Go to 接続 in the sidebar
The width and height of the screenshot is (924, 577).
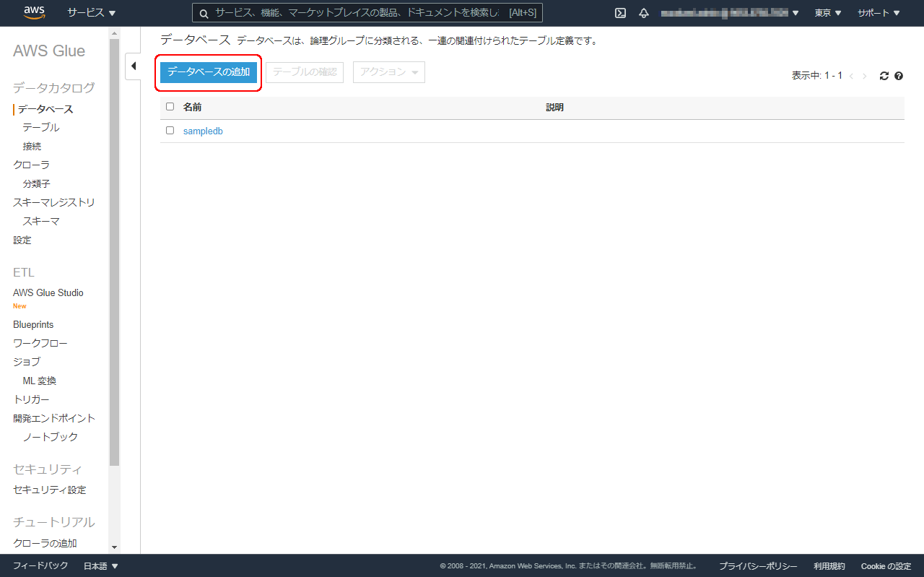(x=32, y=147)
